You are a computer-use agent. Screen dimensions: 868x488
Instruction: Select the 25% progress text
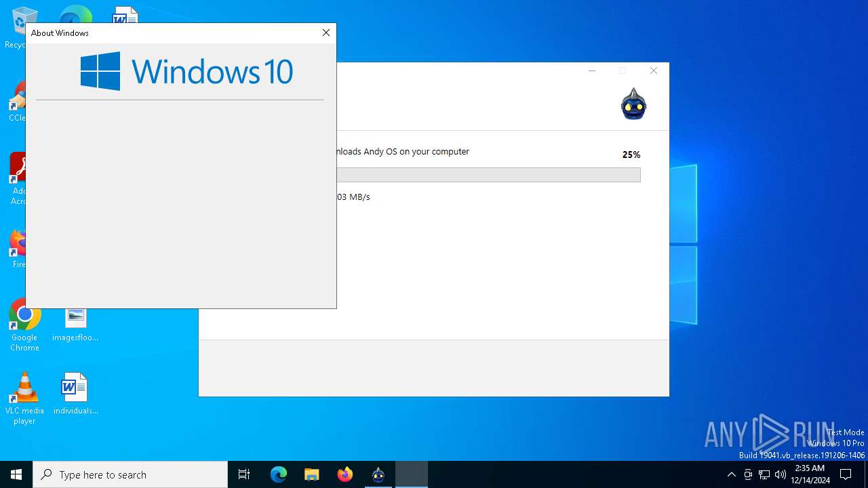[631, 155]
